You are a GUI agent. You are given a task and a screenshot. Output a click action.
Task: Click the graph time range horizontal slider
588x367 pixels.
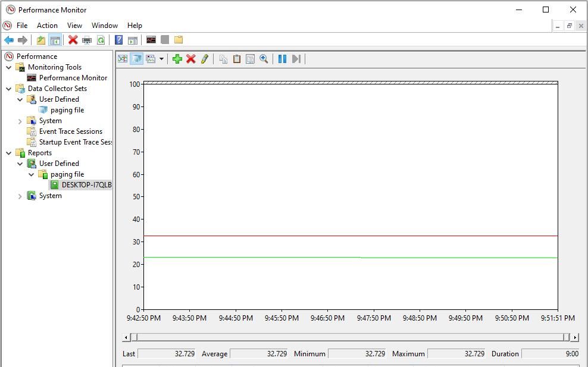[x=351, y=337]
